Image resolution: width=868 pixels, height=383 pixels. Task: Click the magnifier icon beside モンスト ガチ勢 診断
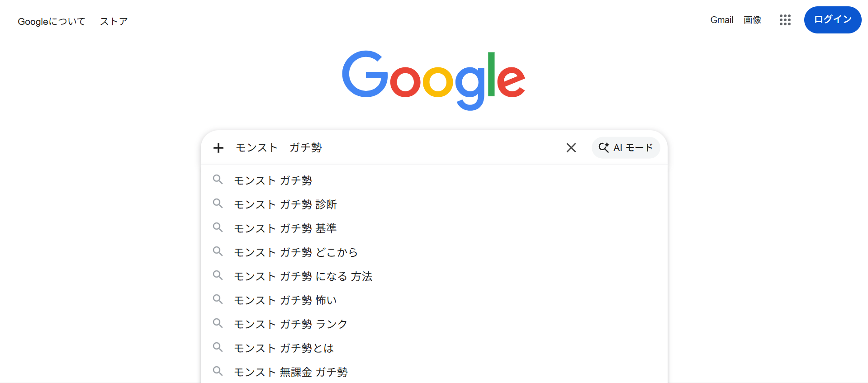(x=218, y=203)
